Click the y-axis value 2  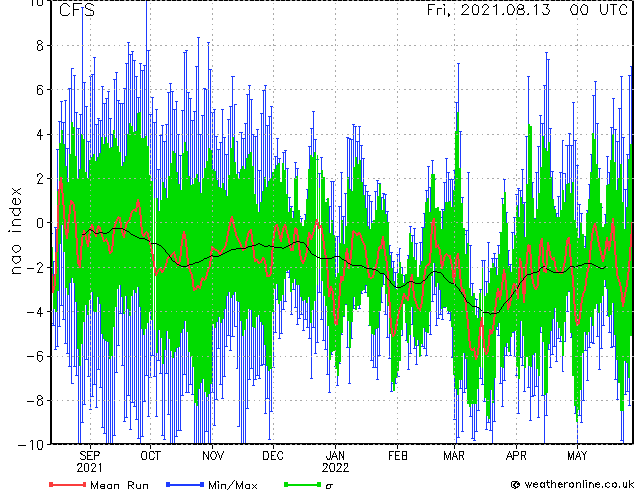40,179
